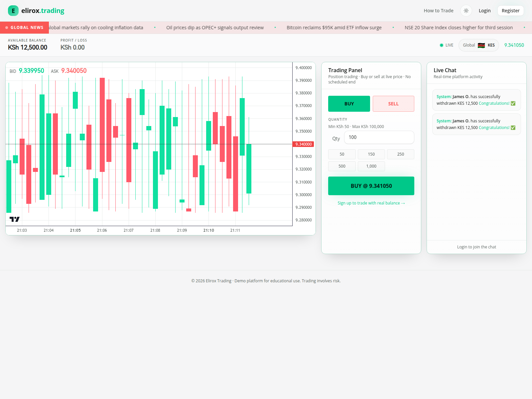Click the 21:03 time axis label
532x399 pixels.
[x=22, y=230]
